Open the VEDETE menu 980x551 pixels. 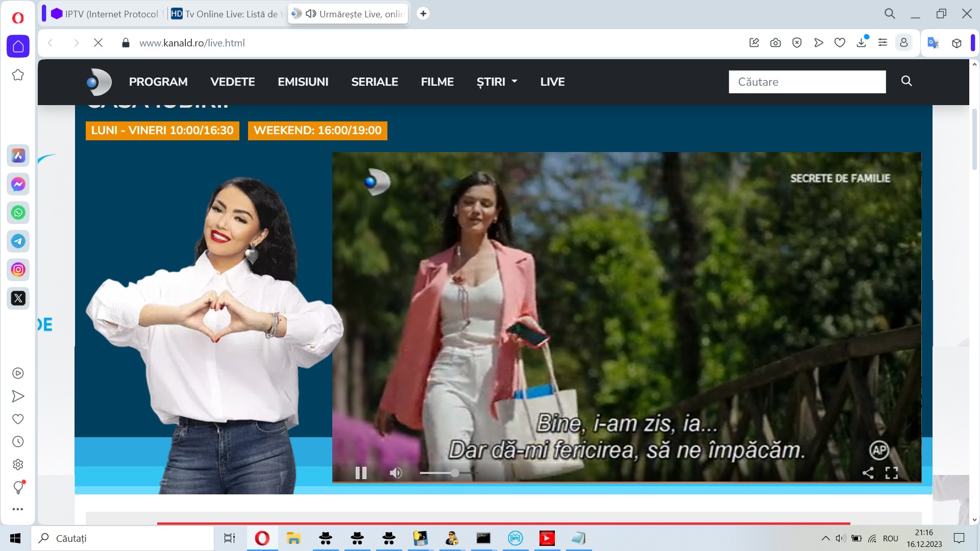coord(233,82)
